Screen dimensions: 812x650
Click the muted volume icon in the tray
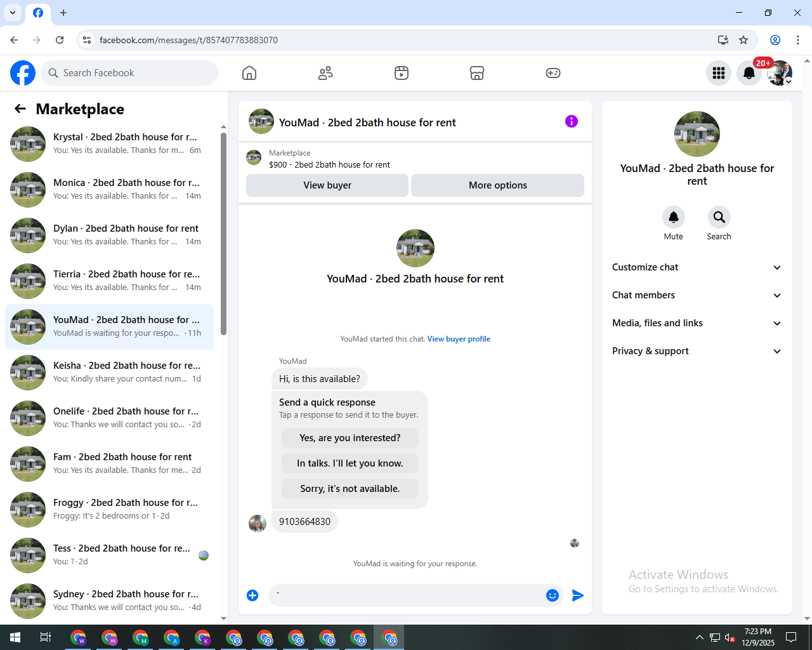[730, 637]
